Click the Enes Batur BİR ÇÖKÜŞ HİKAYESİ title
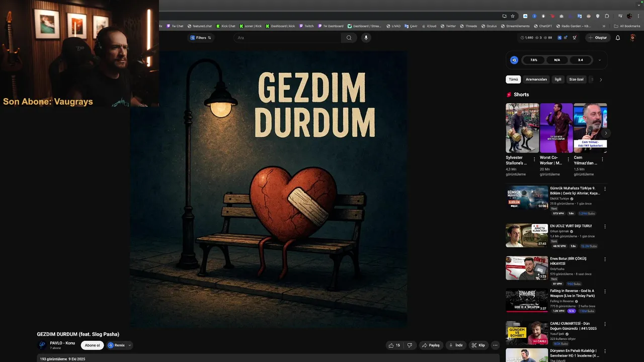The width and height of the screenshot is (644, 362). (568, 261)
